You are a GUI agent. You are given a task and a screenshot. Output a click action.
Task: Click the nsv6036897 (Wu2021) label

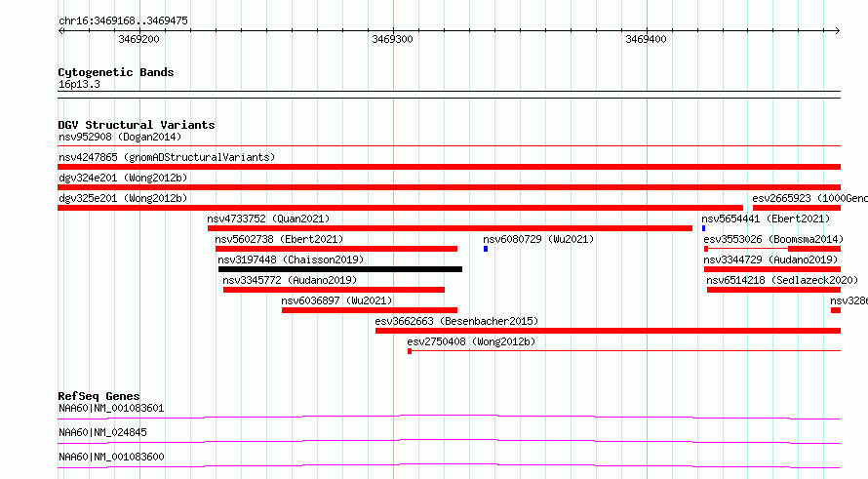tap(336, 300)
